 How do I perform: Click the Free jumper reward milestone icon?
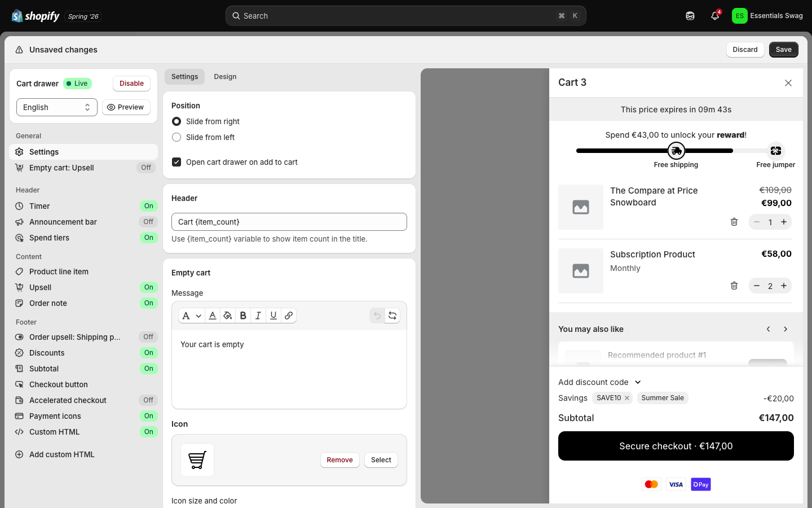click(776, 151)
